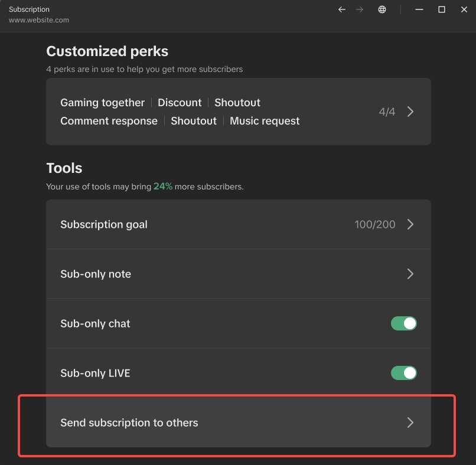Close the Subscription window
Viewport: 476px width, 465px height.
[x=462, y=9]
